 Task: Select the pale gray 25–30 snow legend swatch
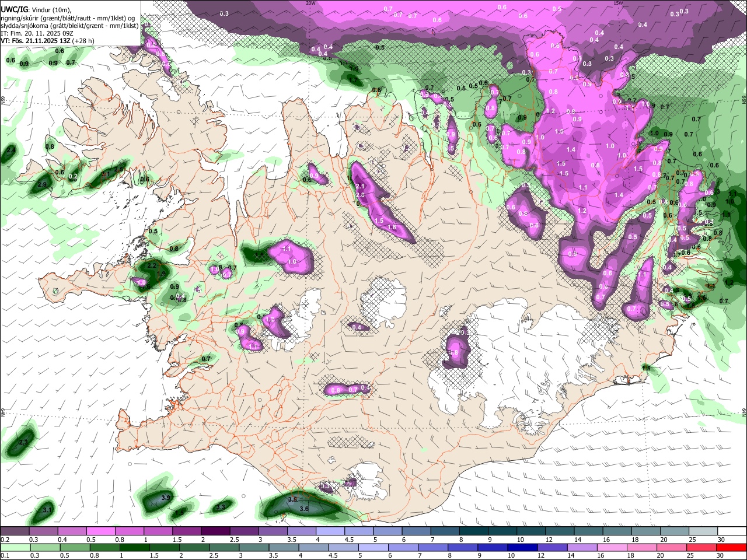[x=703, y=531]
